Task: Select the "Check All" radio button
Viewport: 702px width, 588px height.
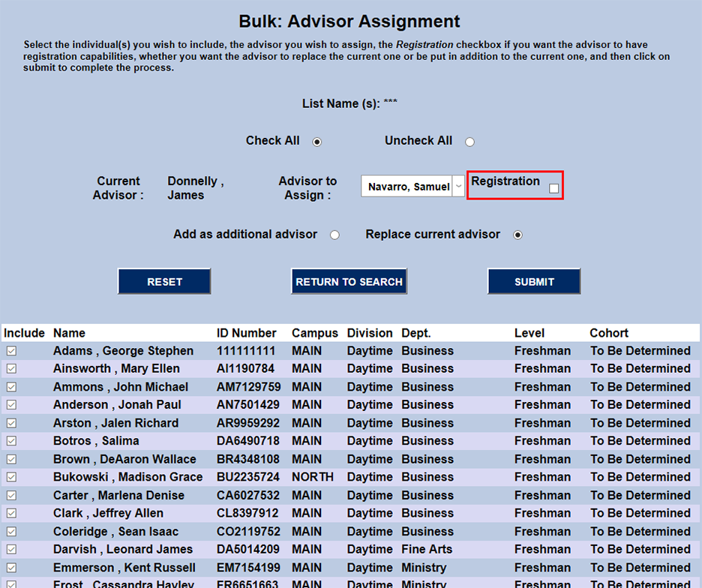Action: point(316,141)
